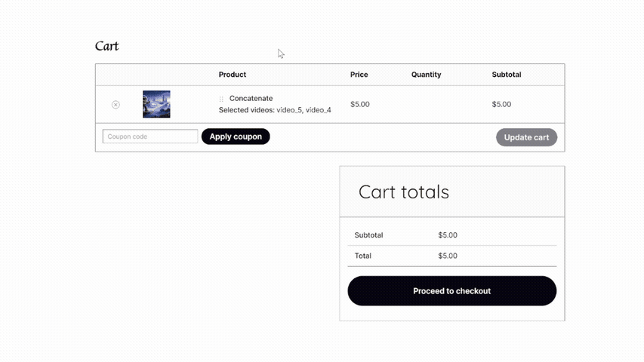644x362 pixels.
Task: Click the Cart page heading
Action: tap(106, 46)
